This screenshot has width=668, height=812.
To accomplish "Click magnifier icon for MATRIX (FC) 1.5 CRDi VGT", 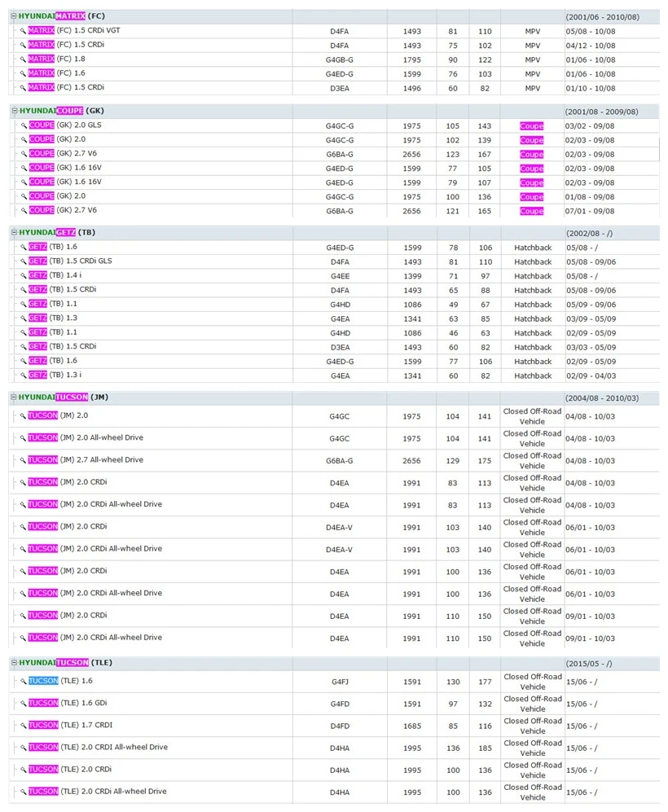I will 23,31.
